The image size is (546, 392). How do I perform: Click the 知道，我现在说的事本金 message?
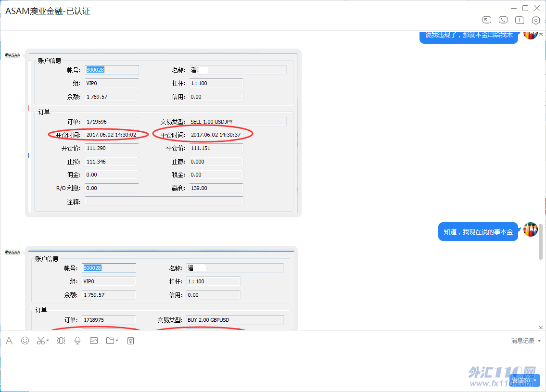click(478, 232)
